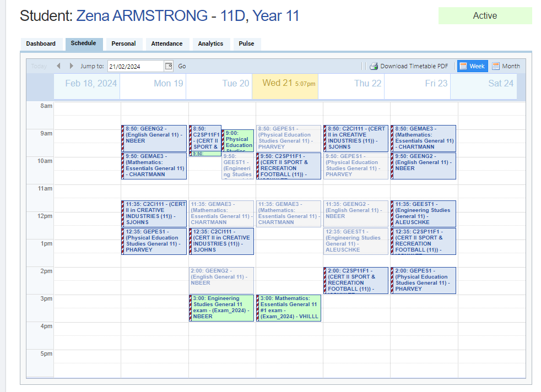Click the Jump to date field
This screenshot has width=541, height=392.
tap(136, 66)
